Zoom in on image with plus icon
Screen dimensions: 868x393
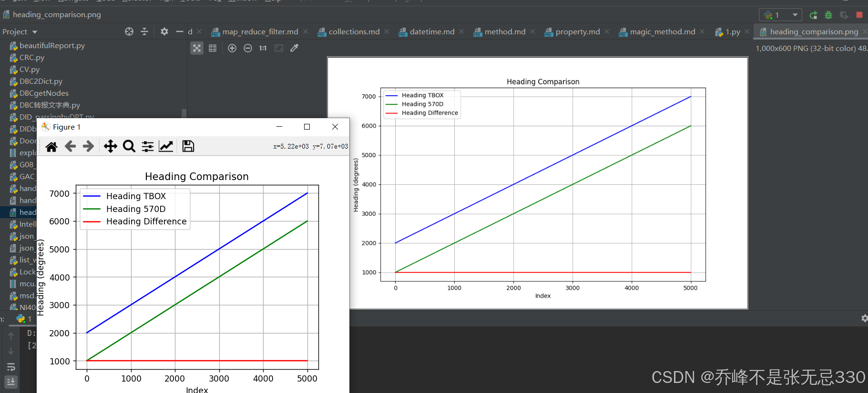[x=232, y=48]
